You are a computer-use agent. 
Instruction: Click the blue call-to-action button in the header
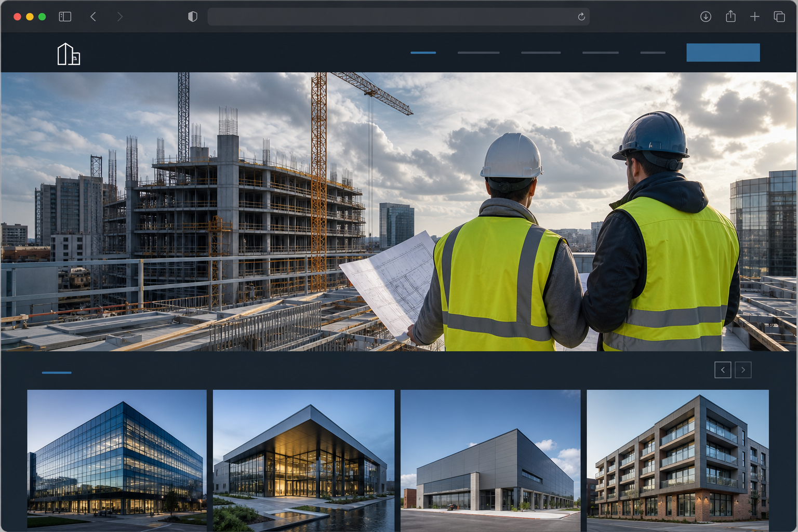[x=723, y=52]
